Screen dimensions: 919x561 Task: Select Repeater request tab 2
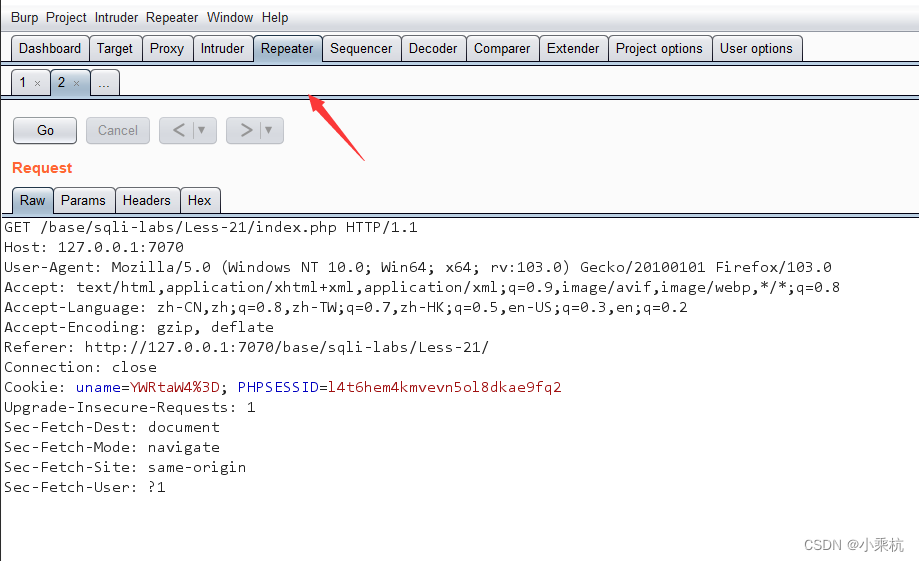pos(62,83)
